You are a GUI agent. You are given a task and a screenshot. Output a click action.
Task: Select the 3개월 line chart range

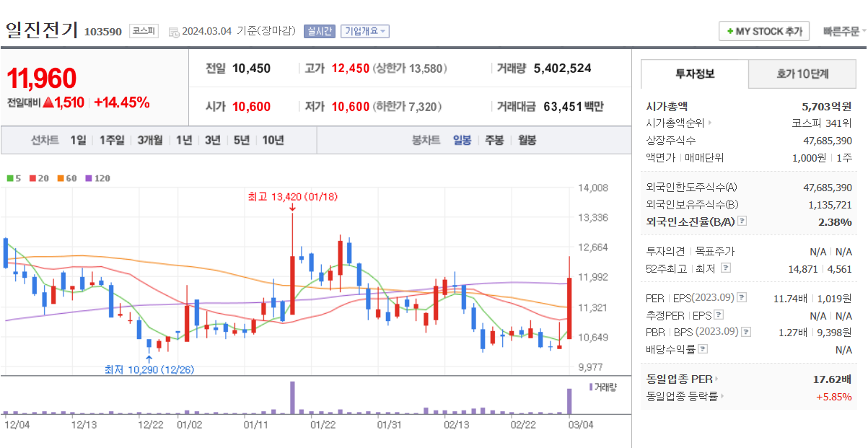pyautogui.click(x=150, y=140)
